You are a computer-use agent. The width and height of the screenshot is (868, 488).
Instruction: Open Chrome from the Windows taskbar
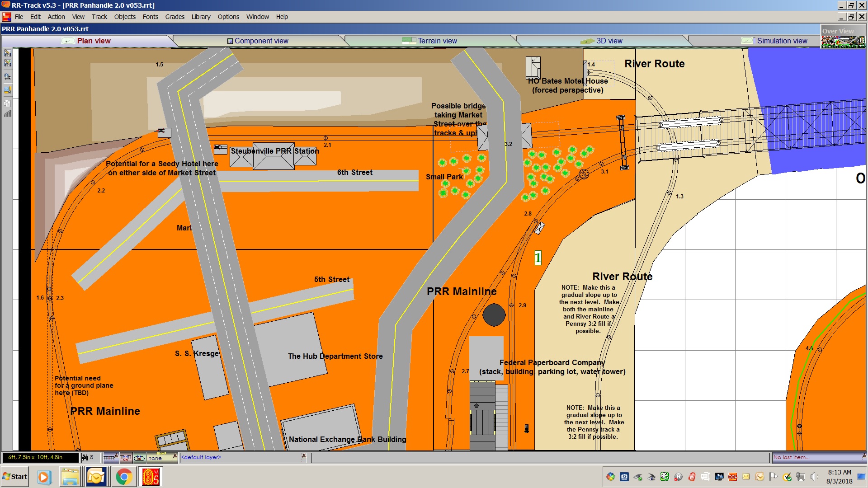(x=123, y=477)
